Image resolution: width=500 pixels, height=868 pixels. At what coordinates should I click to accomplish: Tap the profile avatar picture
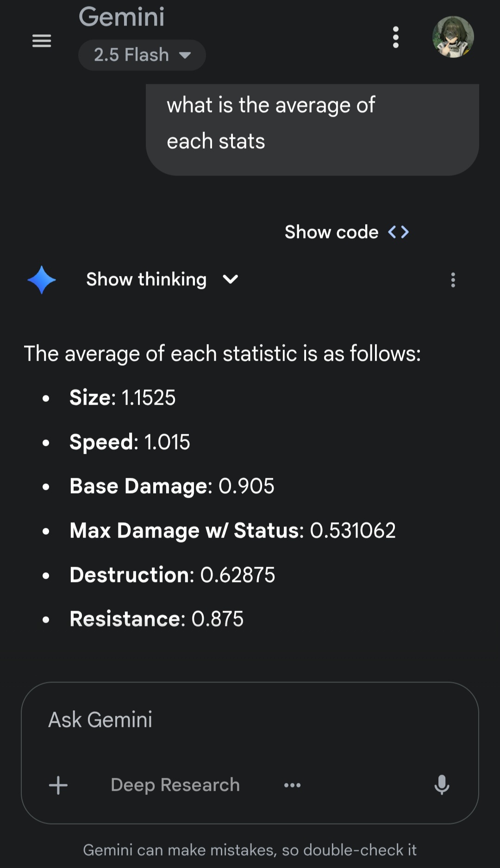click(x=453, y=37)
